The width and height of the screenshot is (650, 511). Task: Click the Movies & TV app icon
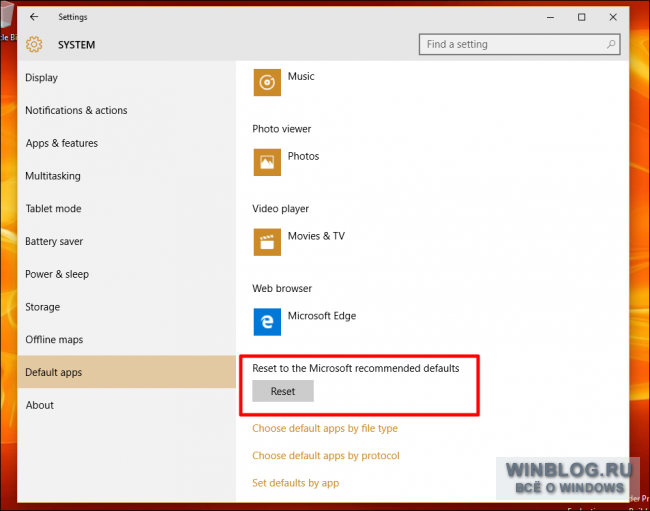coord(267,242)
